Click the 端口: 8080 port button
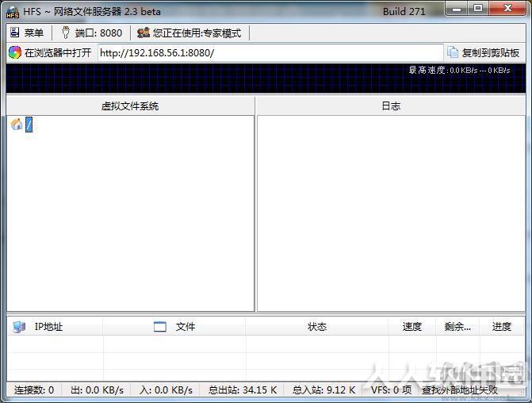The height and width of the screenshot is (403, 532). pos(92,33)
